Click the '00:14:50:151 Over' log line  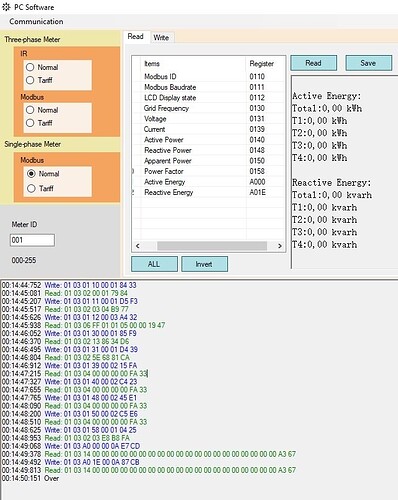click(x=30, y=478)
